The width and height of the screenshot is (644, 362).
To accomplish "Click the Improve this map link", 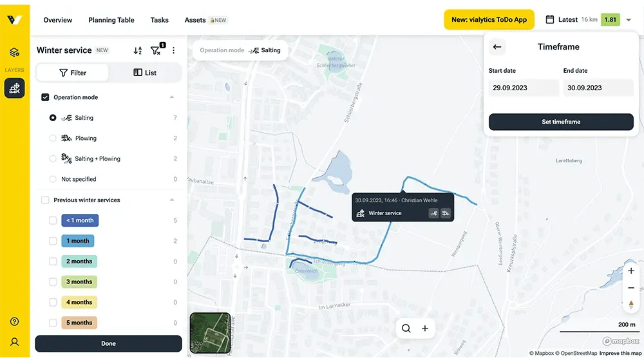I will click(620, 353).
